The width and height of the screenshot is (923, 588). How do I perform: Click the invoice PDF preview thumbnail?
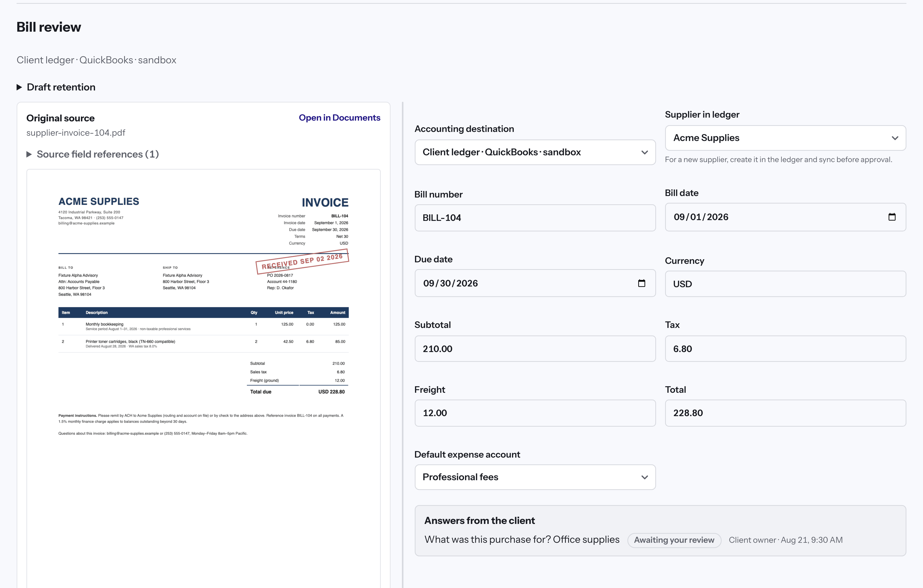coord(204,378)
